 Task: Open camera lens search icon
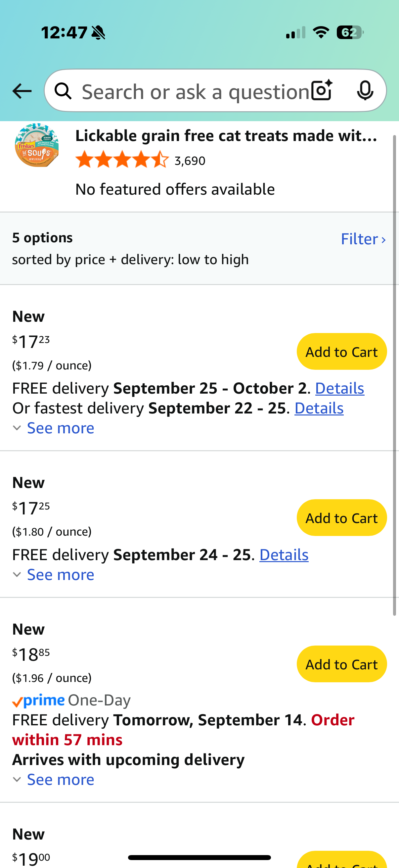pyautogui.click(x=322, y=90)
